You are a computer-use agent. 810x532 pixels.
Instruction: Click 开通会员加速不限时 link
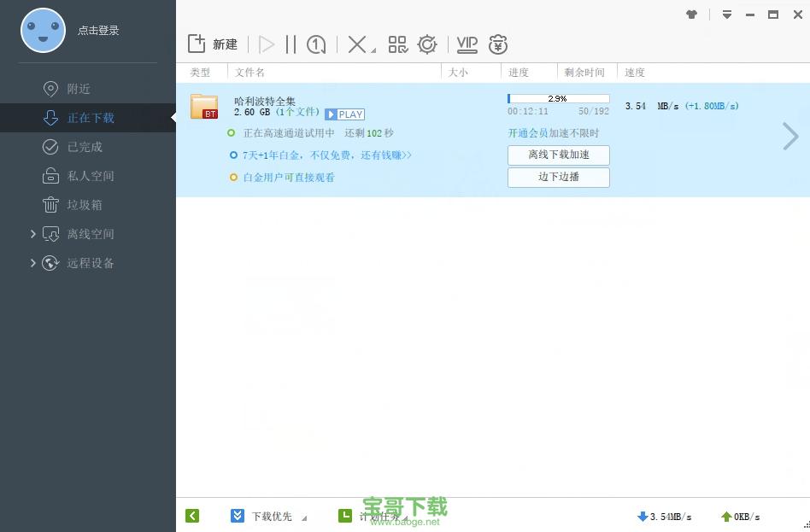554,132
